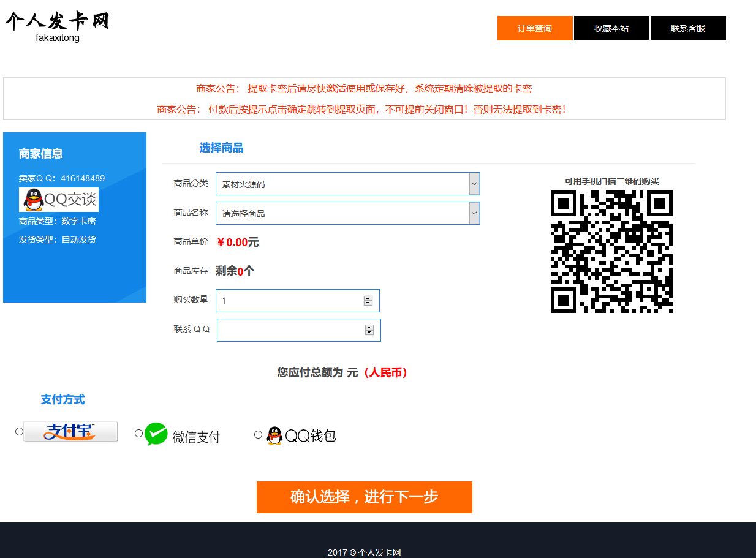Open the 商品分类 dropdown showing 素材火源码
The image size is (756, 558).
348,184
